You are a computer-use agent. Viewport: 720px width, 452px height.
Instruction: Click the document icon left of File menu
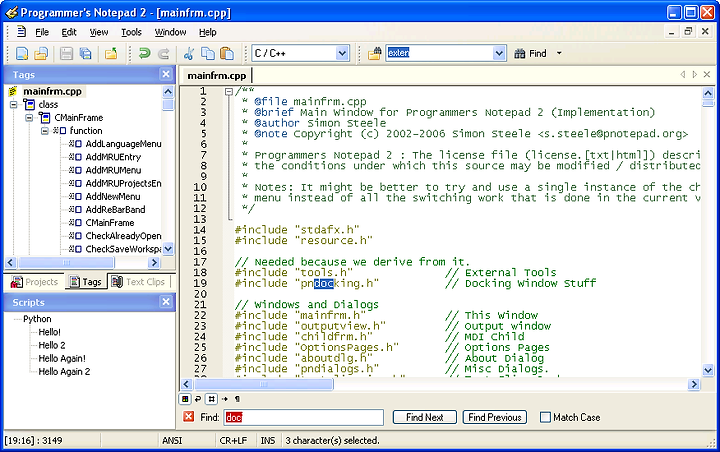click(x=21, y=32)
